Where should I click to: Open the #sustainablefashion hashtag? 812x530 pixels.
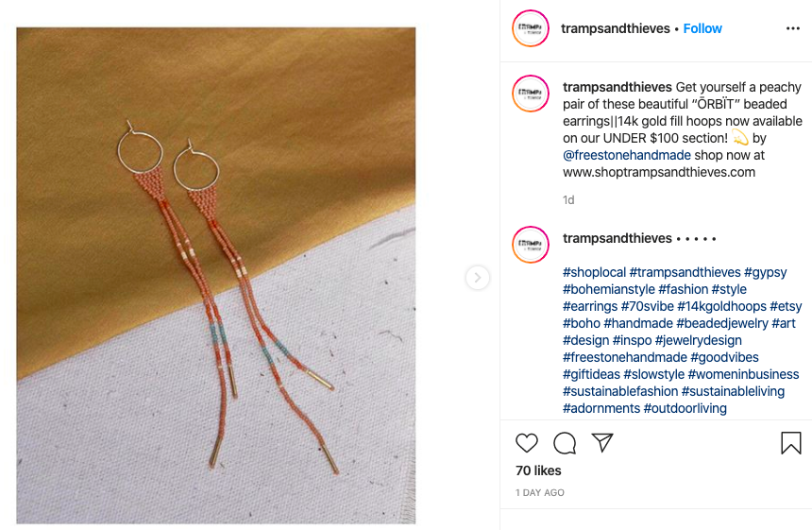(620, 391)
